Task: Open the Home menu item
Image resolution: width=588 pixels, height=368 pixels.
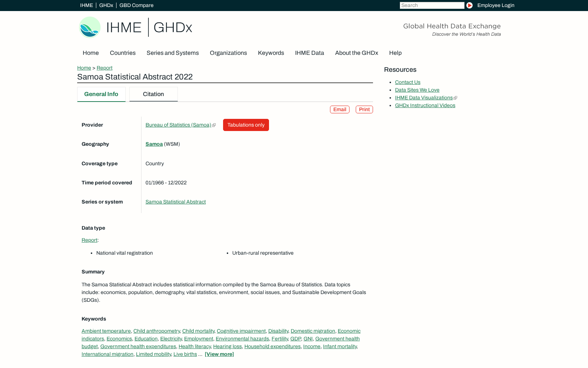Action: point(91,53)
